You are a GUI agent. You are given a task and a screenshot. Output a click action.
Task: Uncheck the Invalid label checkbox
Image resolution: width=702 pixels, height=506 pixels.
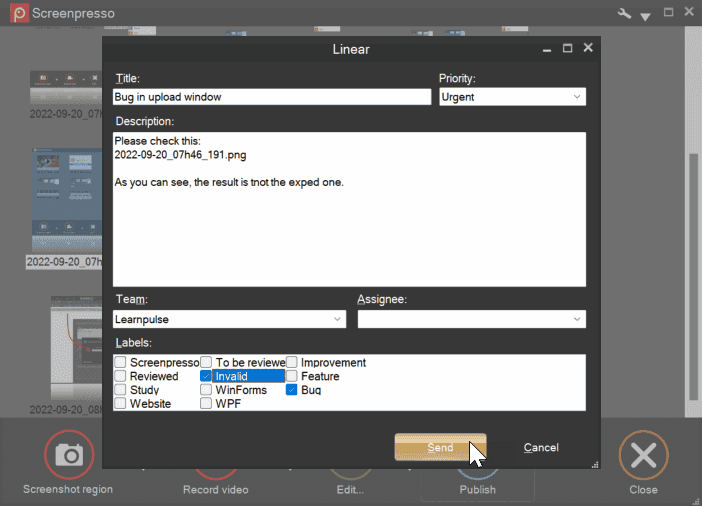[206, 376]
